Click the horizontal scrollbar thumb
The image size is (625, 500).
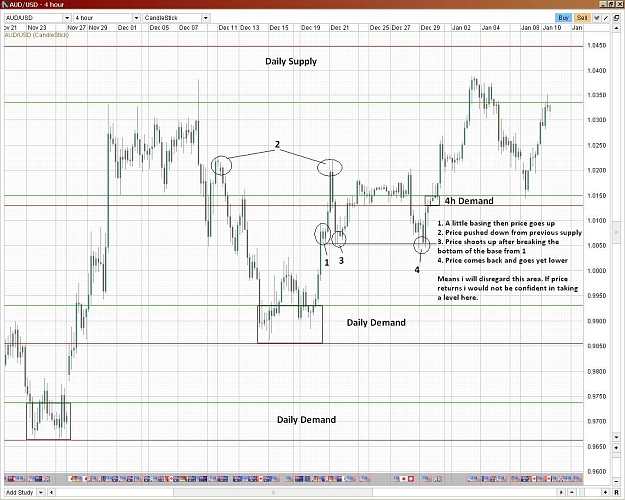coord(273,492)
